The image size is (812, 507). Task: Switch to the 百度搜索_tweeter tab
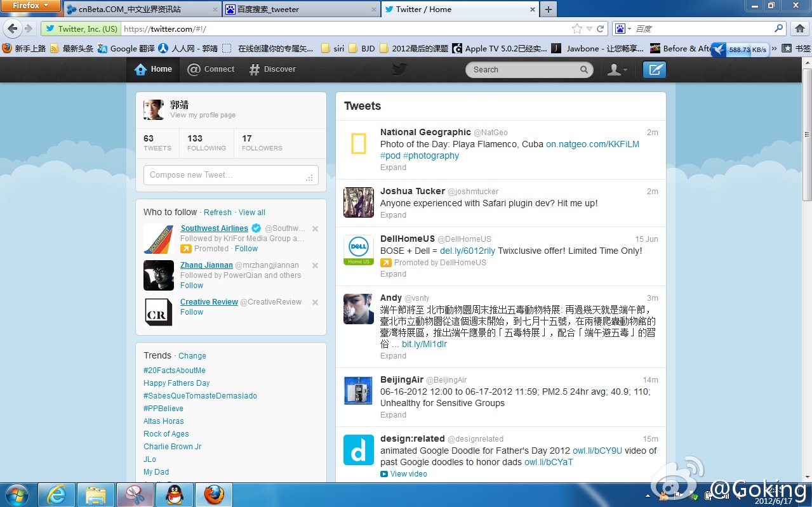301,10
